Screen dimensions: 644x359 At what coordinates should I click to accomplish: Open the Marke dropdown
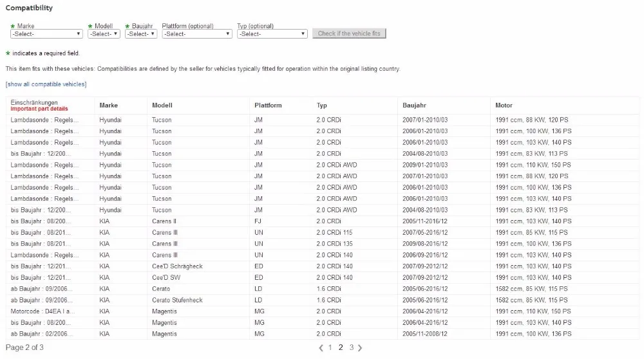pyautogui.click(x=46, y=34)
